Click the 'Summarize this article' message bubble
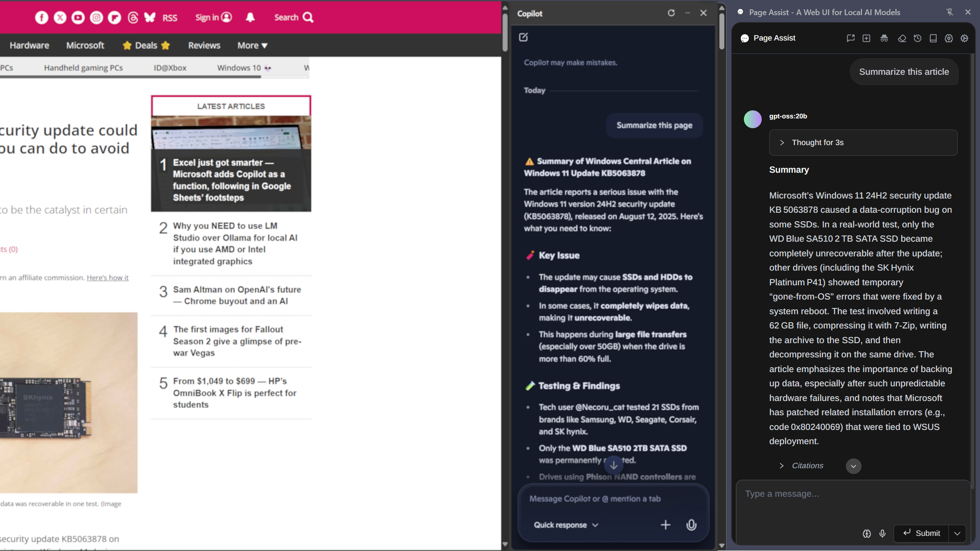 pos(904,72)
